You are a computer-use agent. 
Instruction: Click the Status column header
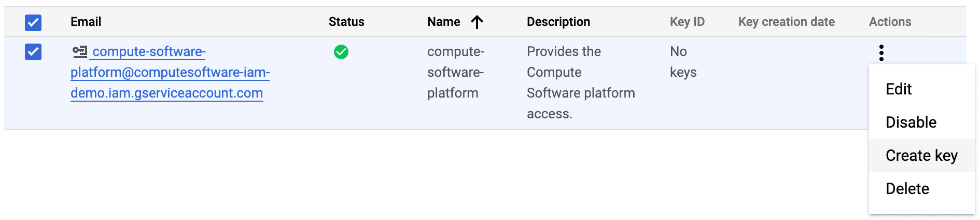[346, 22]
